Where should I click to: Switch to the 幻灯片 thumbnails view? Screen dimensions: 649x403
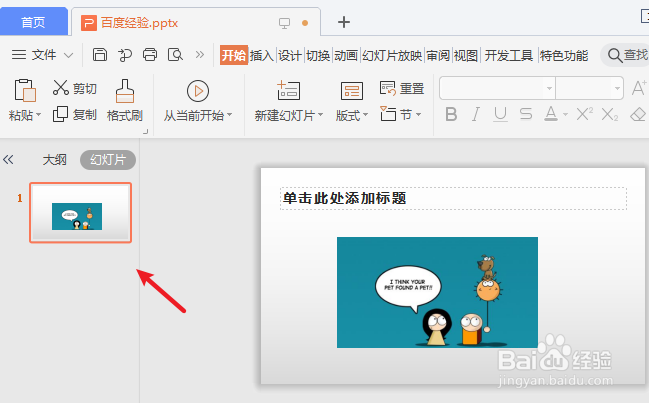(x=108, y=160)
